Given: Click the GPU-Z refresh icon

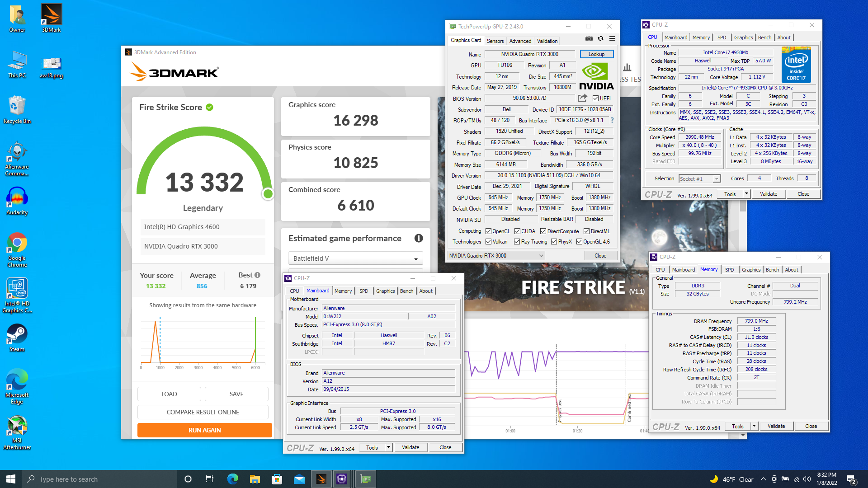Looking at the screenshot, I should pos(600,39).
